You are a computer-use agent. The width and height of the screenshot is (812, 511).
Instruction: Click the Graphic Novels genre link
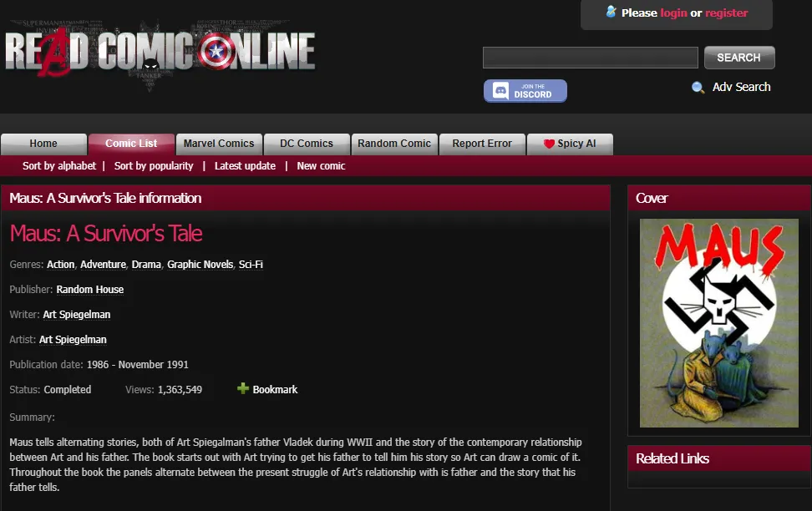pos(200,265)
